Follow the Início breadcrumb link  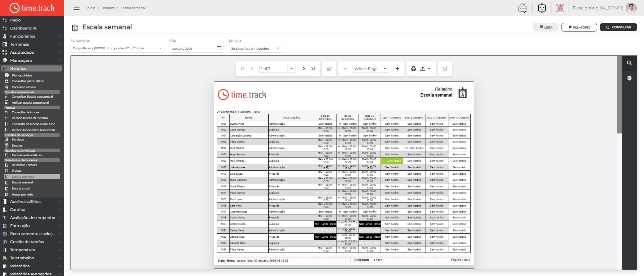(x=91, y=8)
